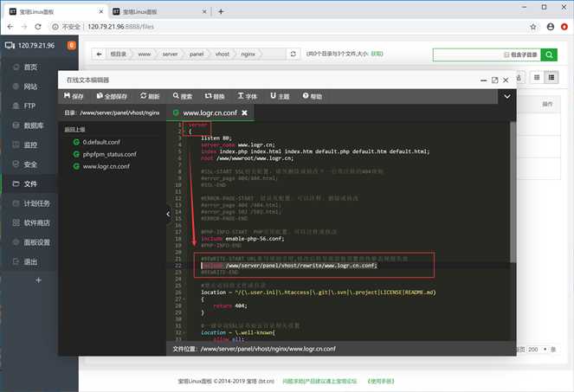Open 软件商店 software store in sidebar
Viewport: 574px width, 392px height.
click(x=36, y=222)
